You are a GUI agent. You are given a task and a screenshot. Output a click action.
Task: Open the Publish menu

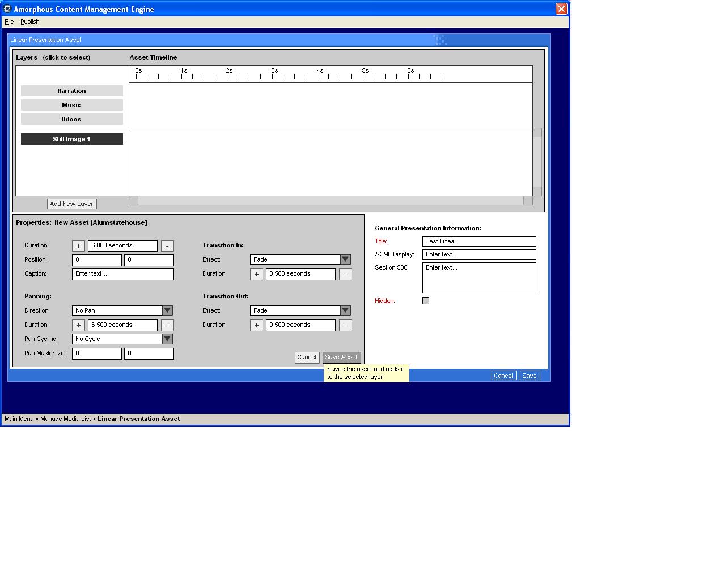pos(30,22)
